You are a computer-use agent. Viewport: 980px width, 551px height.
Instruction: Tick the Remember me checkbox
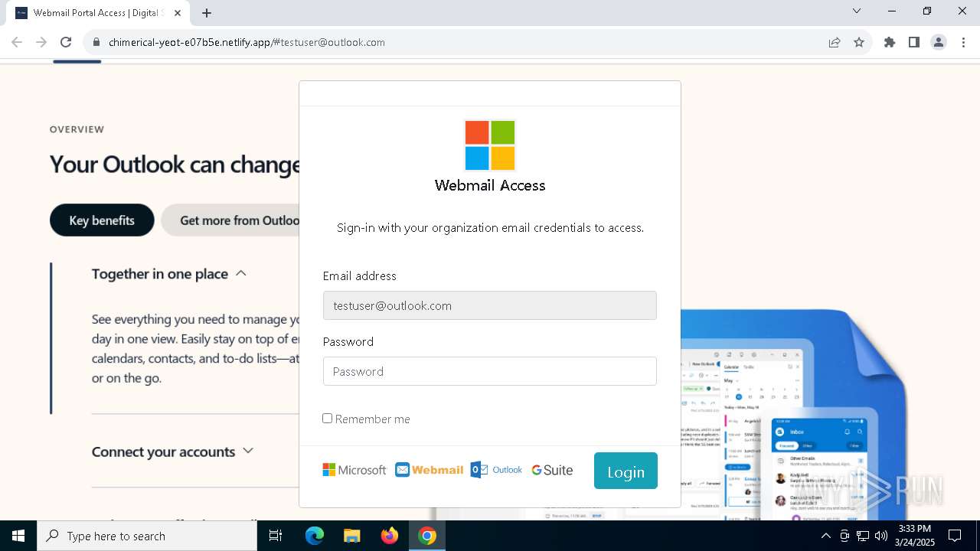(x=328, y=418)
